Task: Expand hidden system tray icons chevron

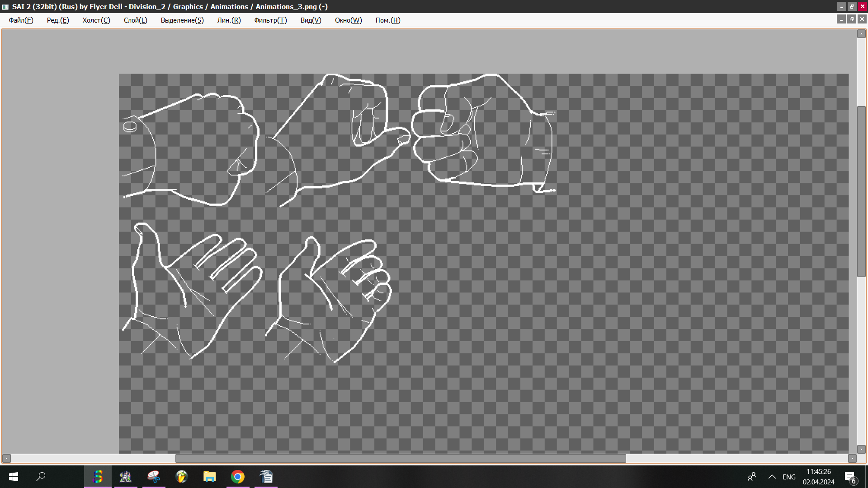Action: [x=772, y=477]
